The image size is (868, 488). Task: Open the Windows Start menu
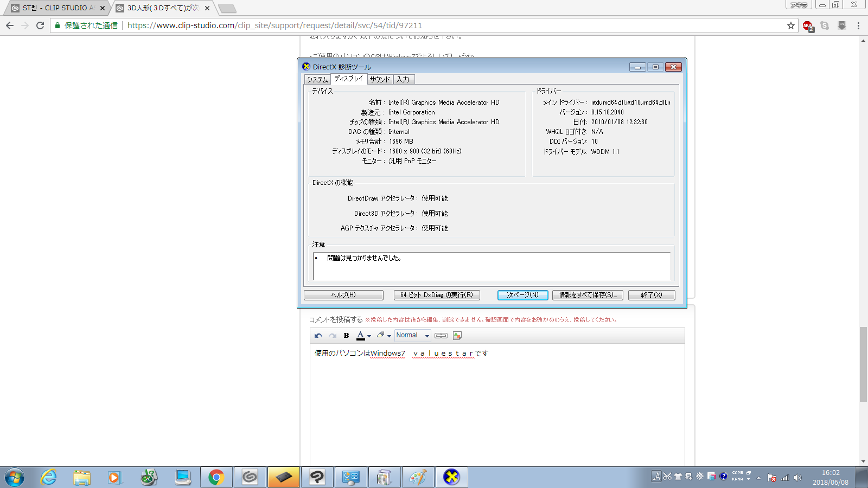(15, 477)
